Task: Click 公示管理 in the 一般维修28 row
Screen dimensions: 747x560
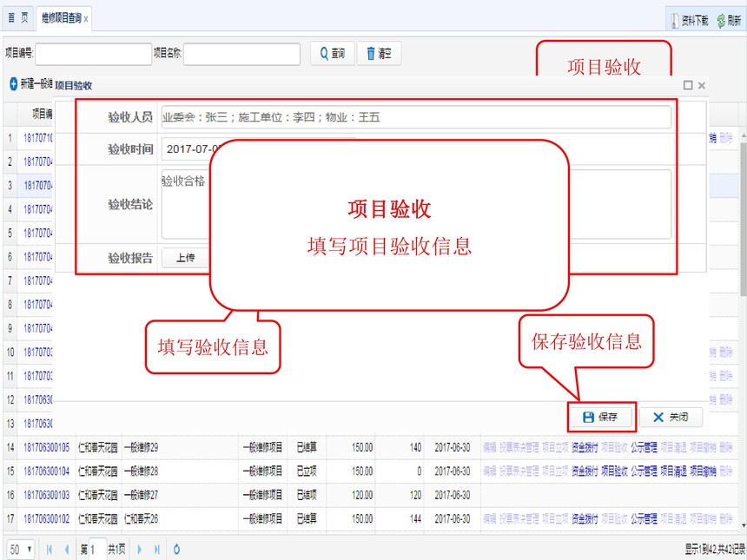Action: 644,471
